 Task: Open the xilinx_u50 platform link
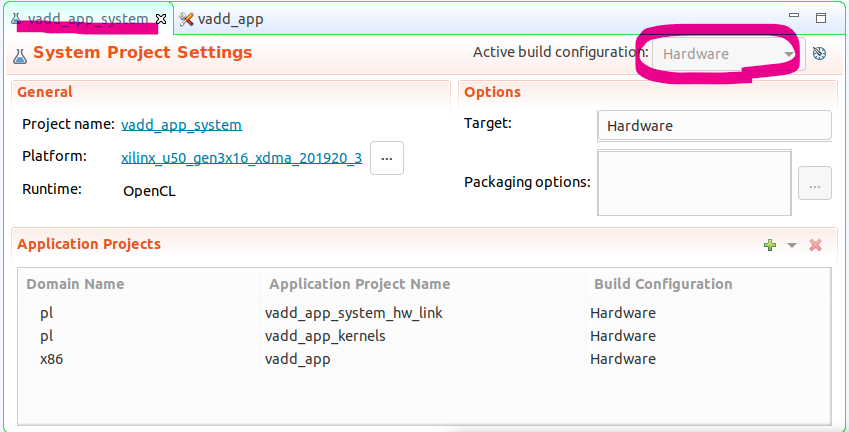241,157
